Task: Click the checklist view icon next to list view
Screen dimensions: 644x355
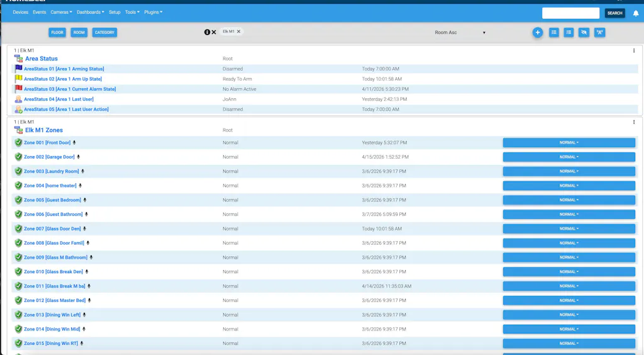Action: tap(569, 32)
